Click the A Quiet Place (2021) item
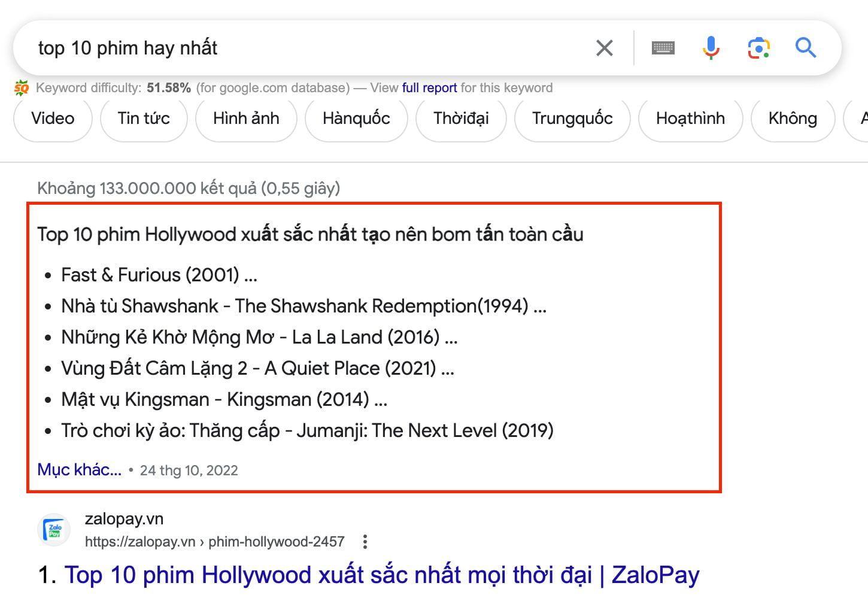Viewport: 868px width, 595px height. point(257,368)
